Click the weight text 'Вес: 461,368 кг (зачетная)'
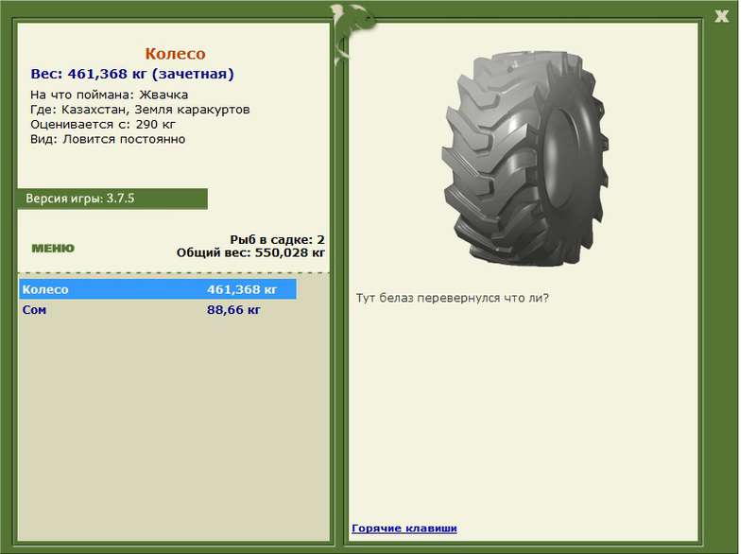 click(132, 74)
